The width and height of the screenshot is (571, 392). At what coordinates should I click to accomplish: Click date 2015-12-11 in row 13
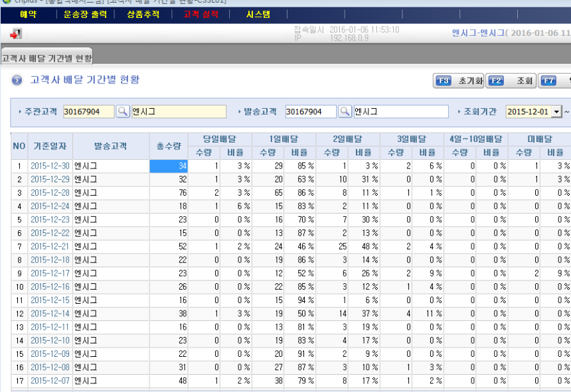50,327
